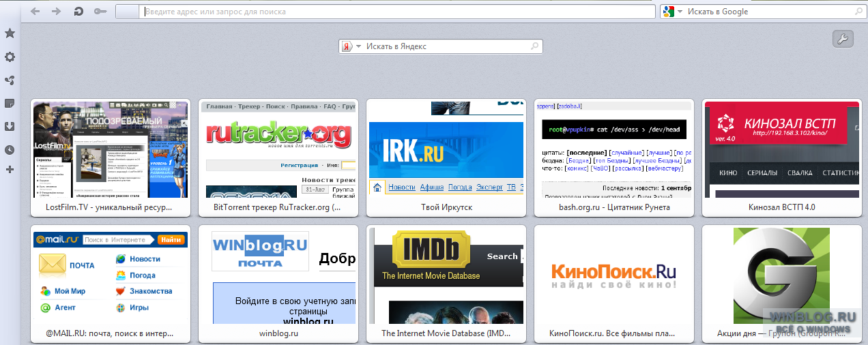
Task: Click the magnifier in the Google search box
Action: (x=859, y=12)
